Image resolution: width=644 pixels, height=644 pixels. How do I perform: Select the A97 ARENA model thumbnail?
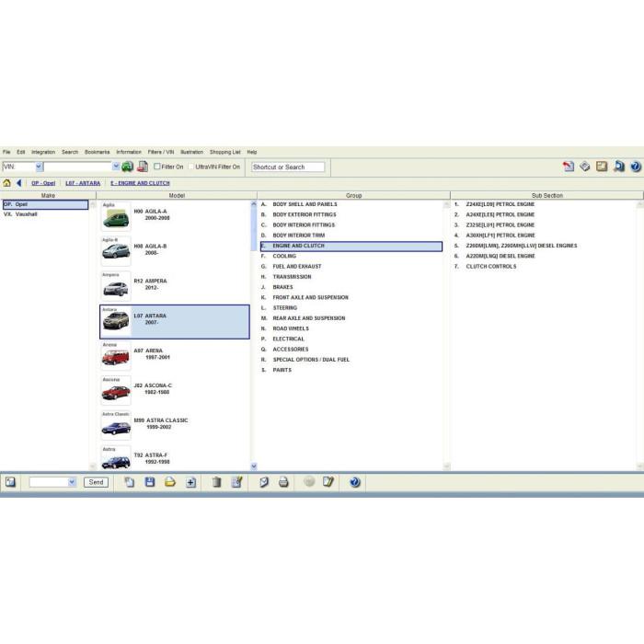(x=116, y=356)
